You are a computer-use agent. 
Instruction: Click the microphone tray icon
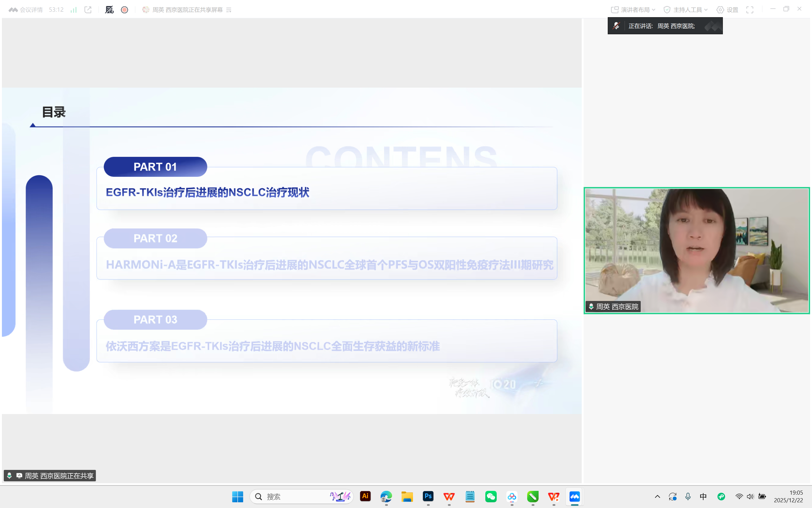click(688, 497)
